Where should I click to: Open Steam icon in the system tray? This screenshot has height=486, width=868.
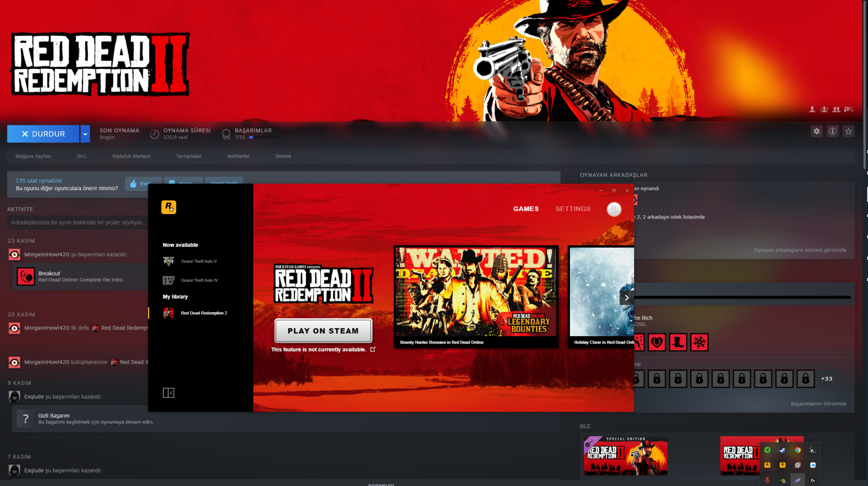point(783,450)
